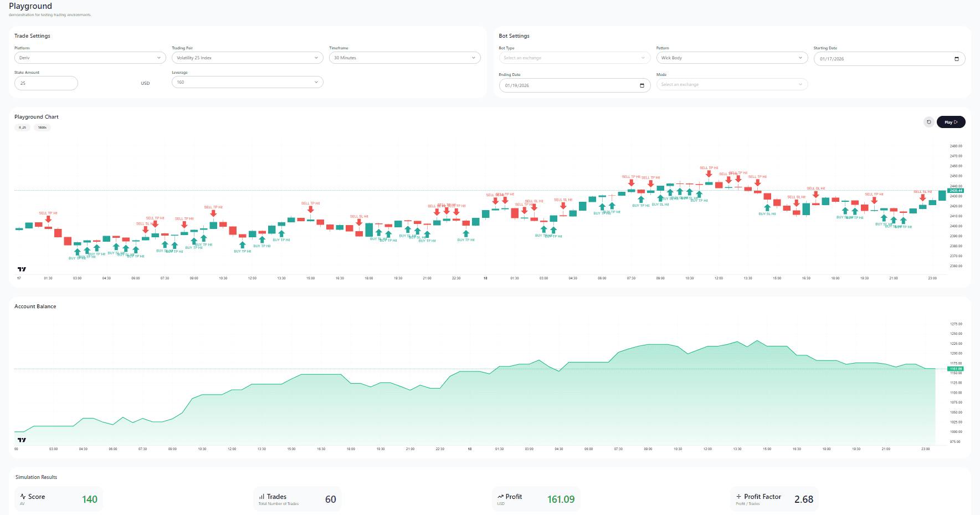Image resolution: width=980 pixels, height=515 pixels.
Task: Click the R_25 symbol tag on chart
Action: tap(22, 128)
